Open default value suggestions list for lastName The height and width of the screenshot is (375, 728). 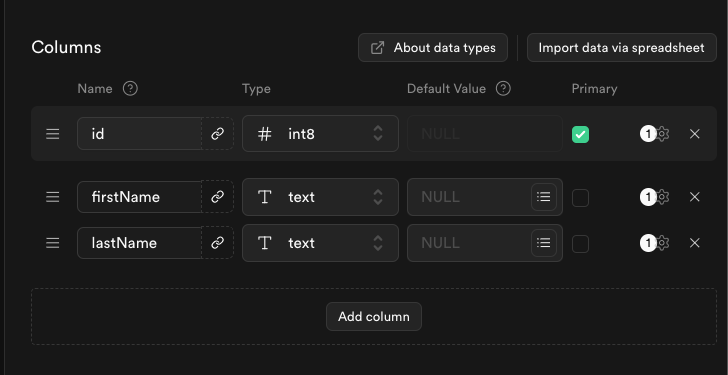point(544,243)
